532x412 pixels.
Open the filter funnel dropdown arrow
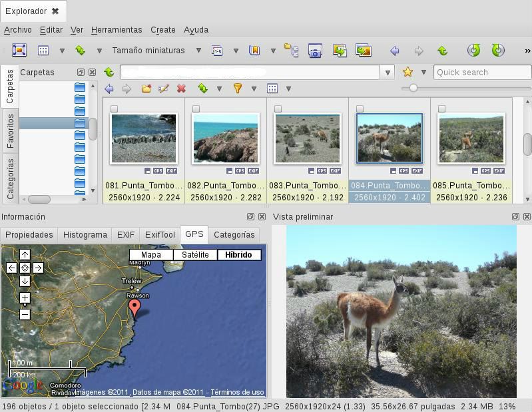click(x=254, y=89)
